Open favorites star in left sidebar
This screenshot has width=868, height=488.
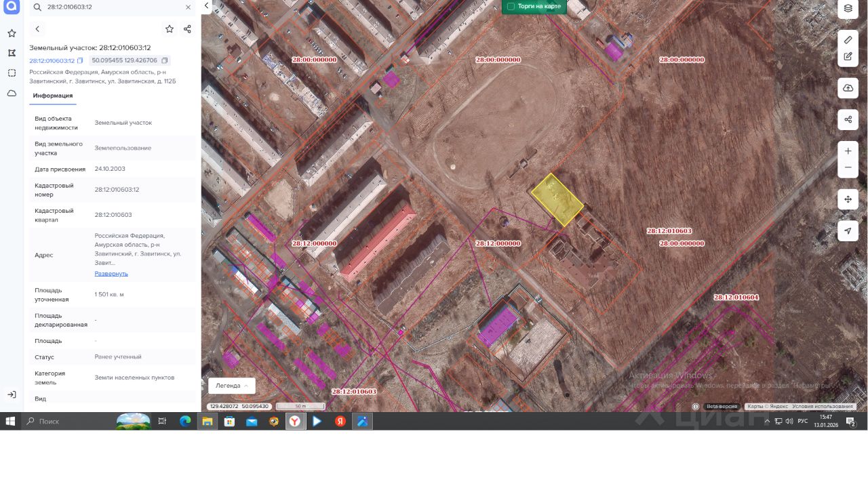[12, 33]
